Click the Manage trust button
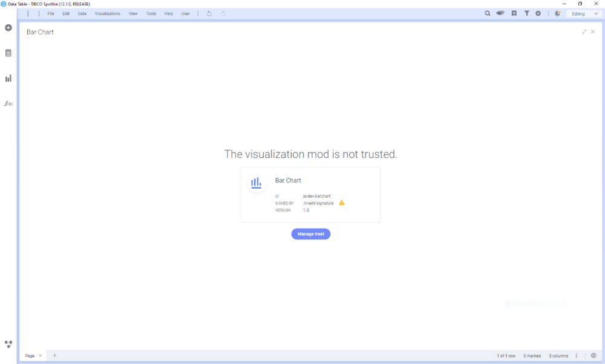The image size is (605, 364). 310,234
